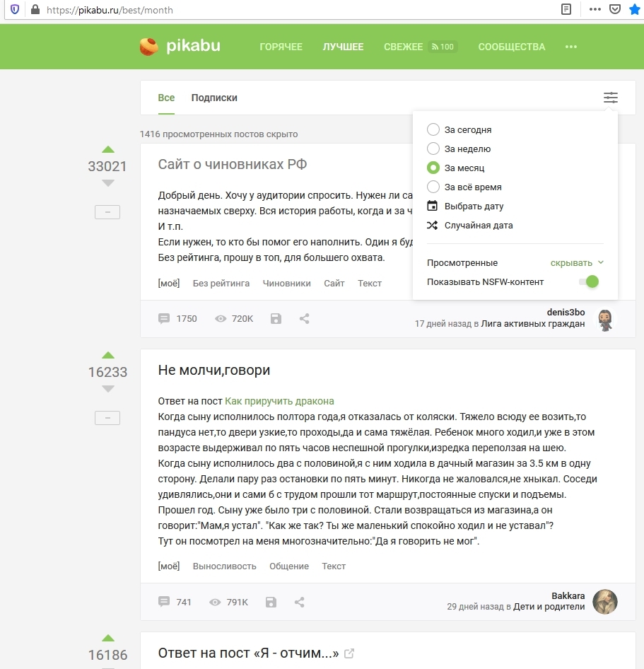Save the post 'Сайт о чиновниках РФ'
Viewport: 644px width, 669px height.
tap(276, 319)
